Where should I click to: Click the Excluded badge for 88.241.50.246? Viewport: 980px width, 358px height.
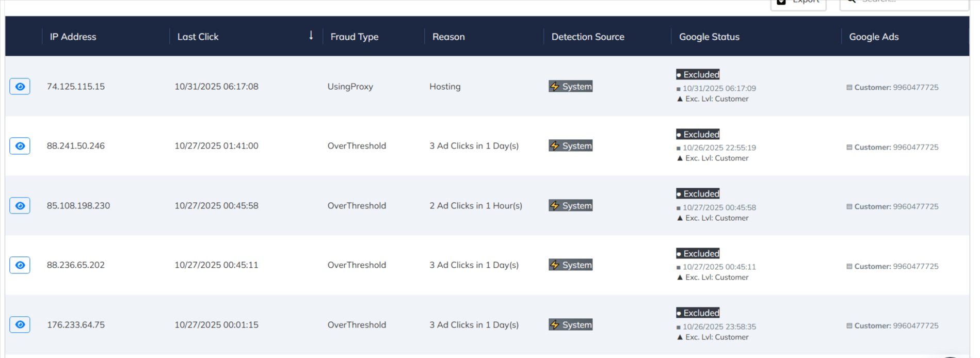click(698, 135)
